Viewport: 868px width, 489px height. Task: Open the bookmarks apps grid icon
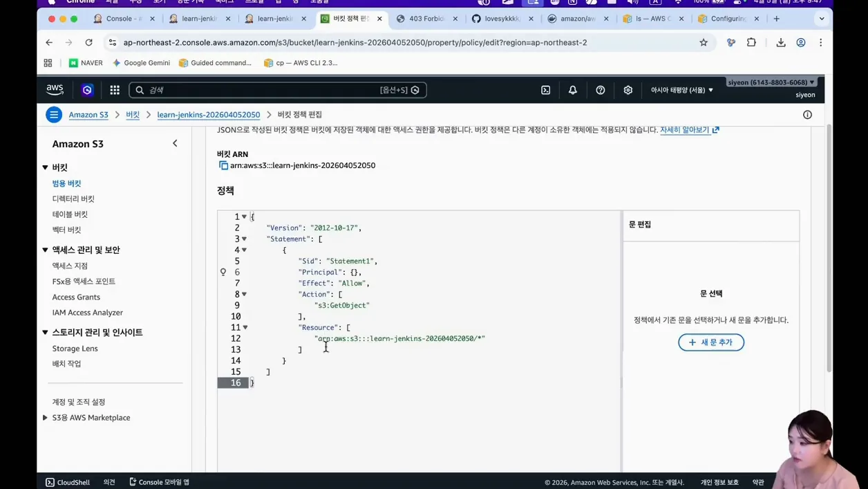pos(48,63)
